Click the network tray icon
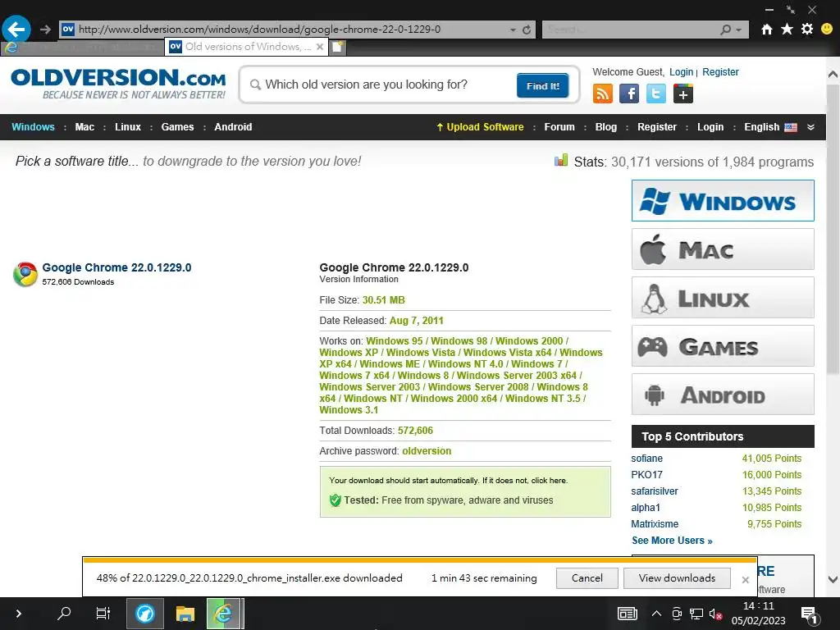The width and height of the screenshot is (840, 630). [x=696, y=614]
